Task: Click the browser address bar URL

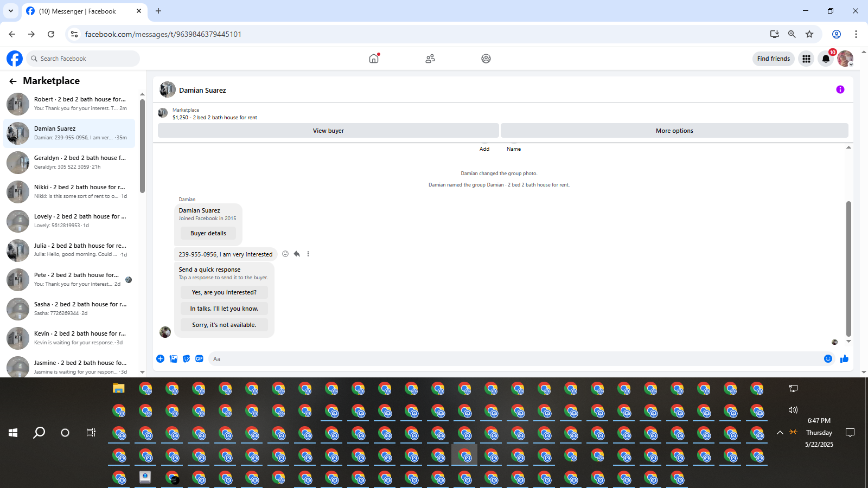Action: point(163,34)
